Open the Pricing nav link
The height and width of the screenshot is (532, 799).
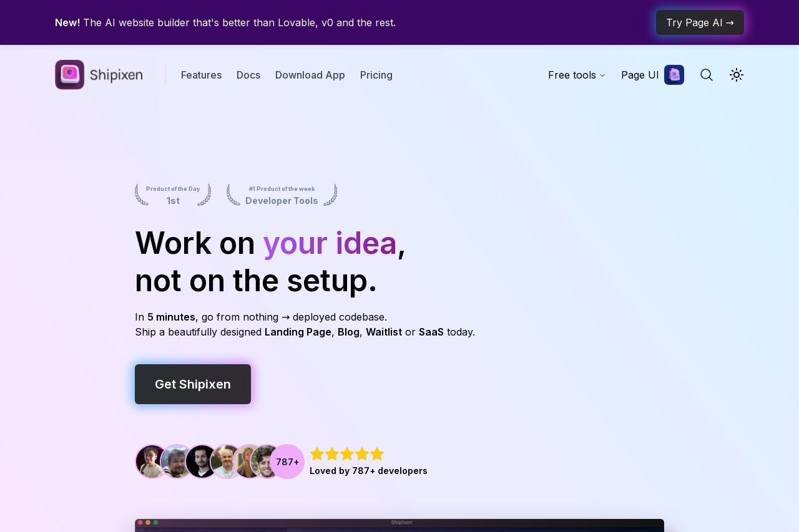coord(376,75)
